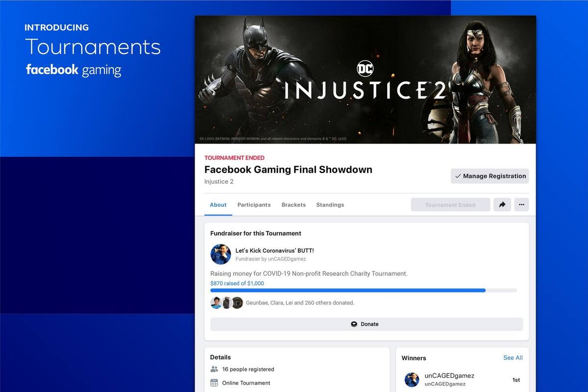Click Fundraiser for this Tournament heading
The height and width of the screenshot is (392, 588).
(x=256, y=233)
